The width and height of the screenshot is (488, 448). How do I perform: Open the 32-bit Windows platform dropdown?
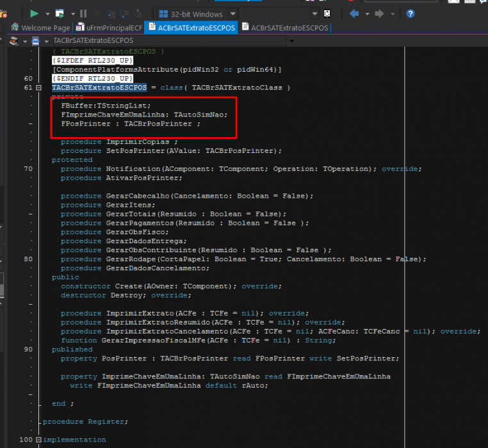232,14
